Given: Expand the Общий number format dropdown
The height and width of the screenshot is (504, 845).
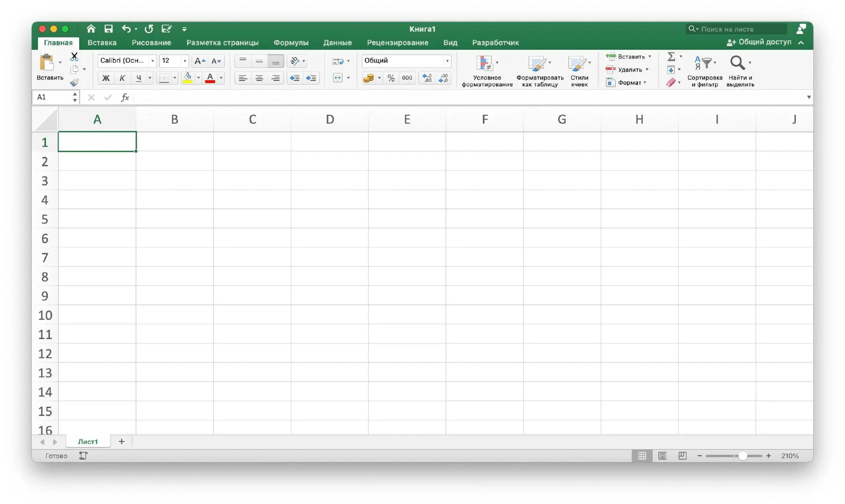Looking at the screenshot, I should (x=447, y=61).
